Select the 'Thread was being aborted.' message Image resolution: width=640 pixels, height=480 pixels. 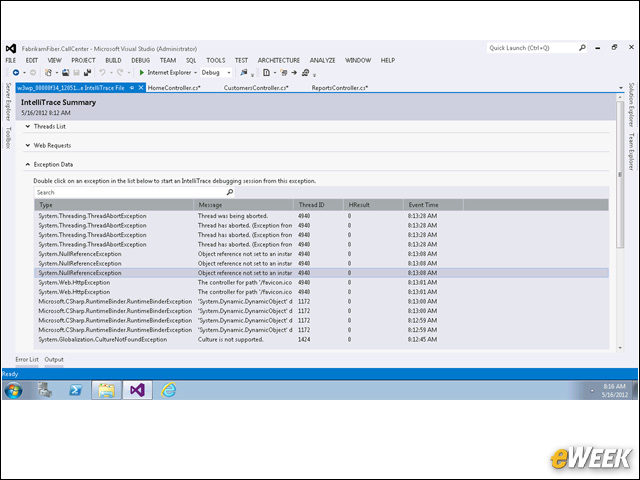tap(233, 216)
